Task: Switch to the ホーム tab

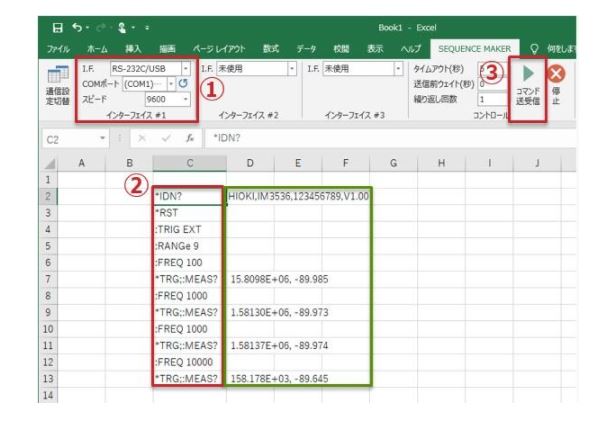Action: (x=97, y=49)
